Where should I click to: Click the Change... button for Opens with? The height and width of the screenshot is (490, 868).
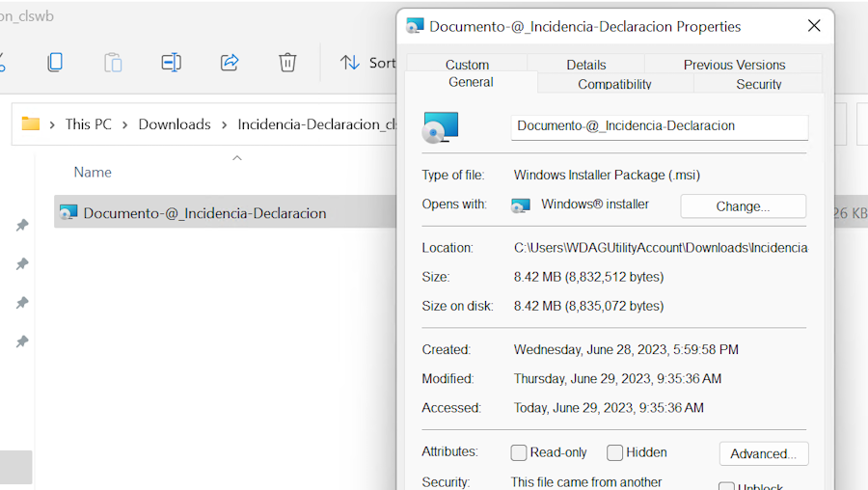pyautogui.click(x=743, y=206)
